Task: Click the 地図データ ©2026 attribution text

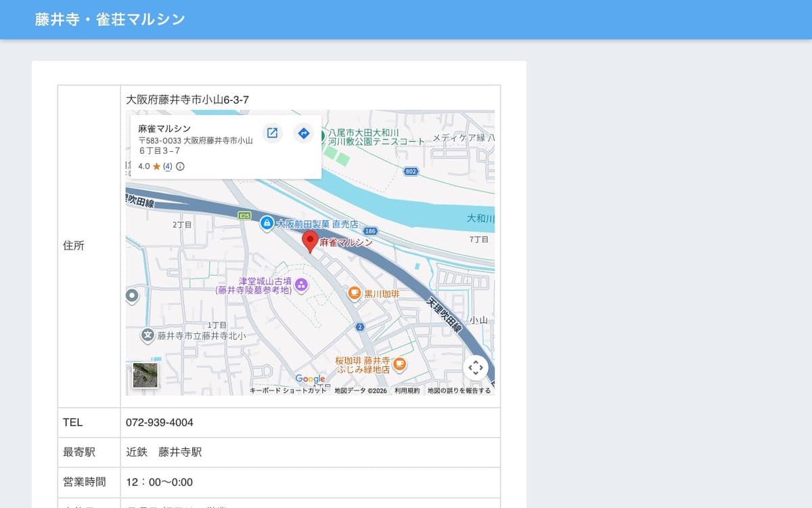Action: (361, 391)
